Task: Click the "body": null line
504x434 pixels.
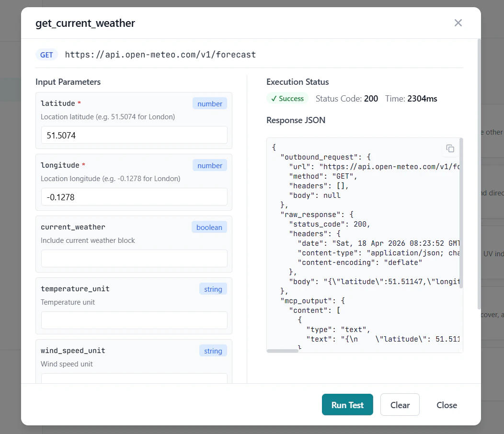Action: [x=315, y=195]
